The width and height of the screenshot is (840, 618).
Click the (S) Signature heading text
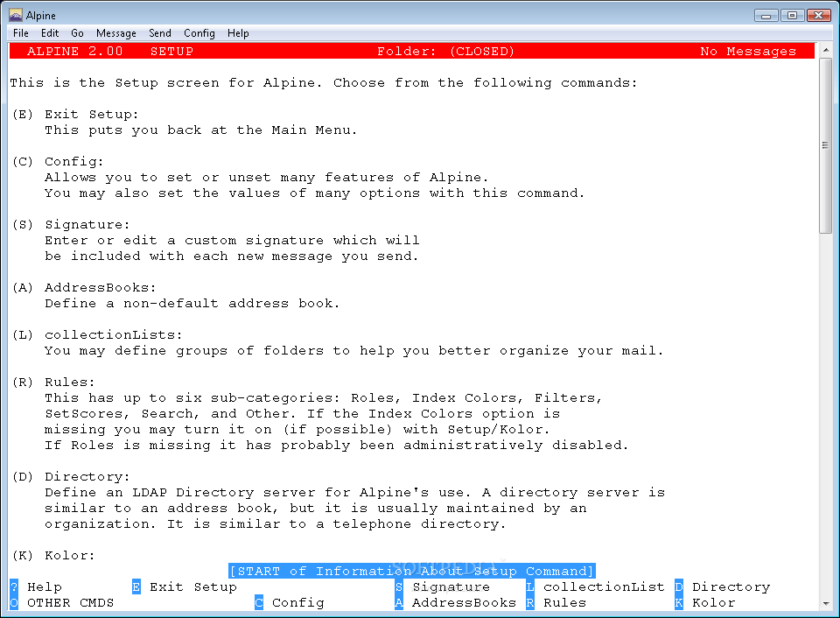(x=71, y=225)
